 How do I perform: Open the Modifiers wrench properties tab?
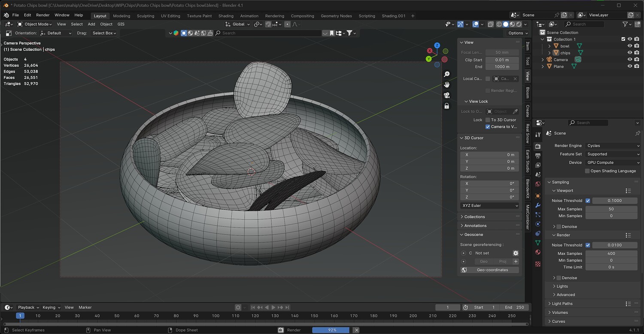(x=538, y=205)
